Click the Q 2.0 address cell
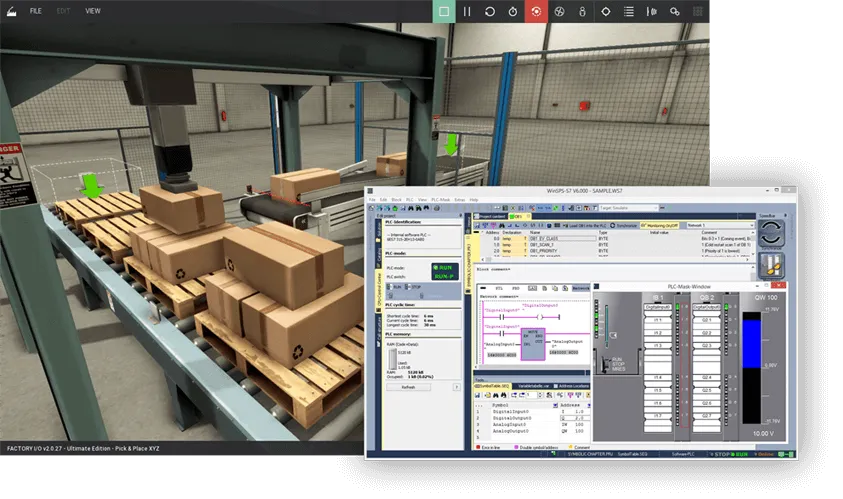Screen dimensions: 843x499 (575, 418)
